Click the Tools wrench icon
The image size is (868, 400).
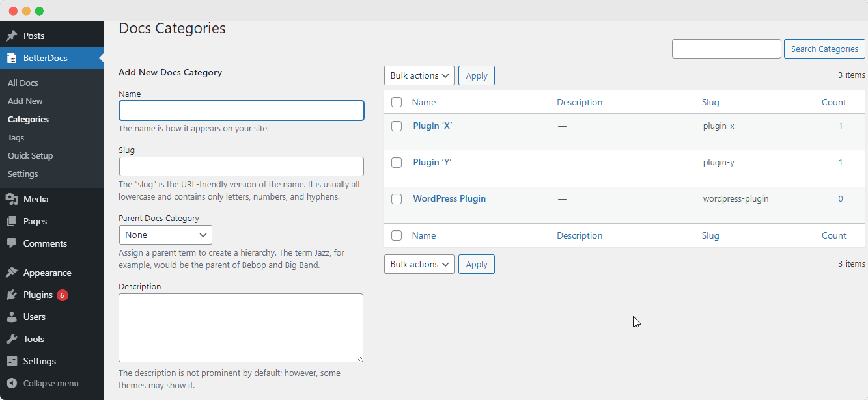pyautogui.click(x=12, y=339)
